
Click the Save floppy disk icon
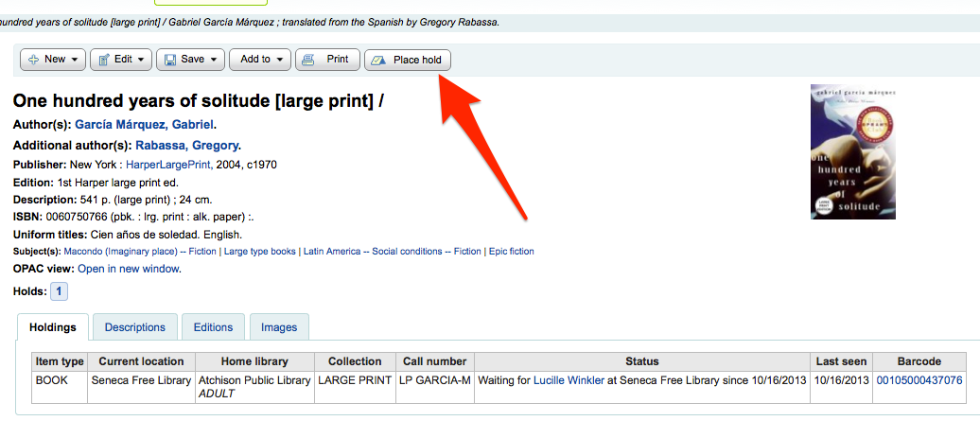(x=170, y=60)
